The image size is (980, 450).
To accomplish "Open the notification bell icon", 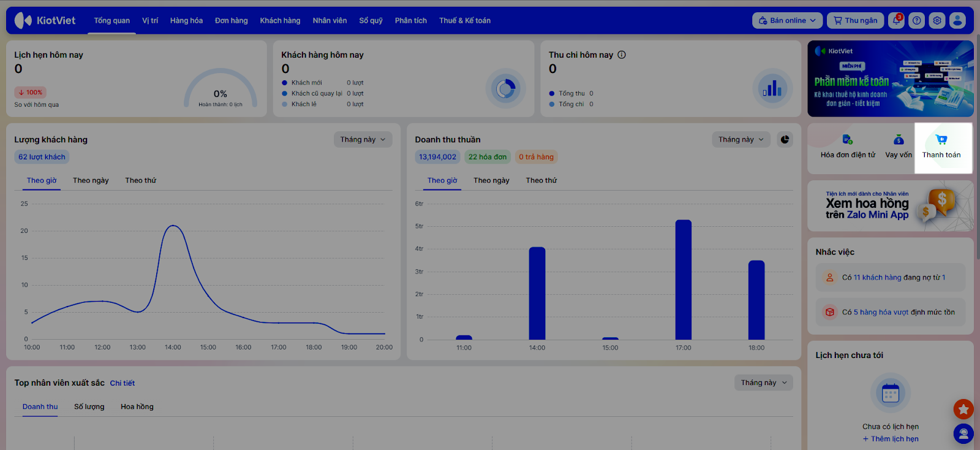I will (896, 20).
